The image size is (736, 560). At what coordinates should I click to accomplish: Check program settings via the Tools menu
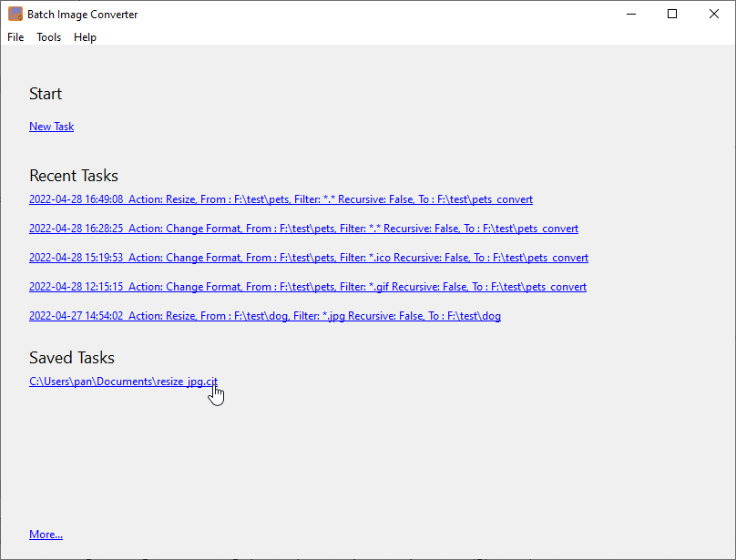(48, 37)
